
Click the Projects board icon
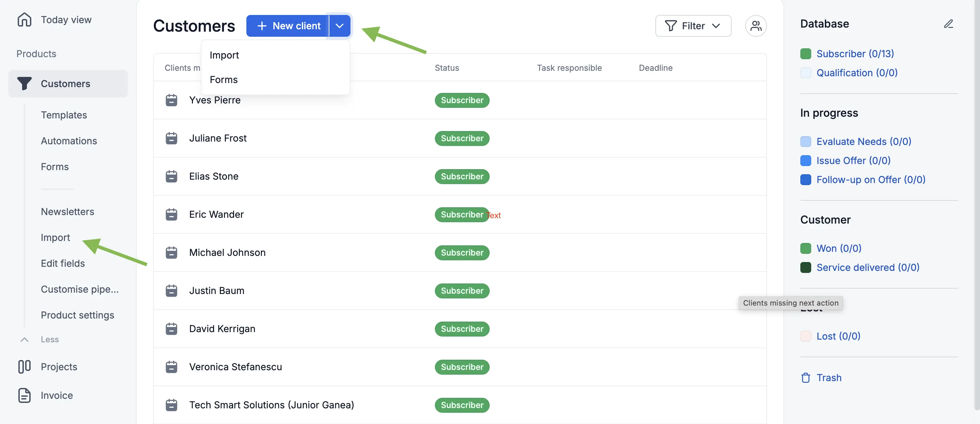coord(24,366)
